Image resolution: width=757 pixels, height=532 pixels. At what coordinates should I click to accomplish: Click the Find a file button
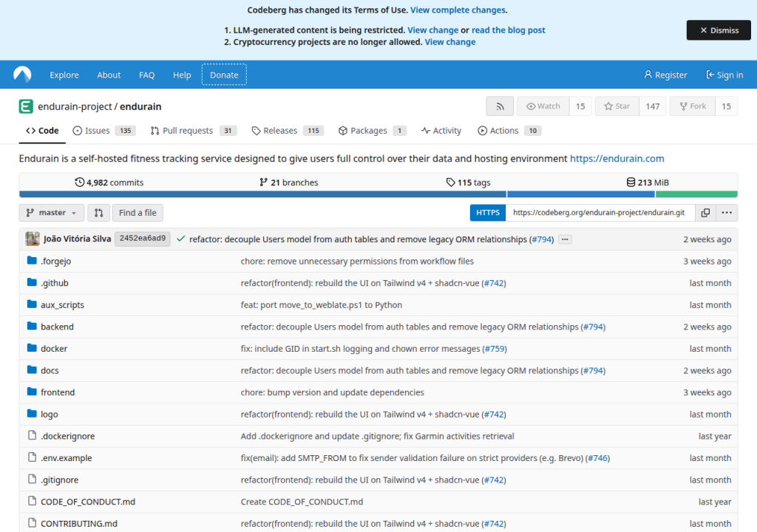click(138, 212)
